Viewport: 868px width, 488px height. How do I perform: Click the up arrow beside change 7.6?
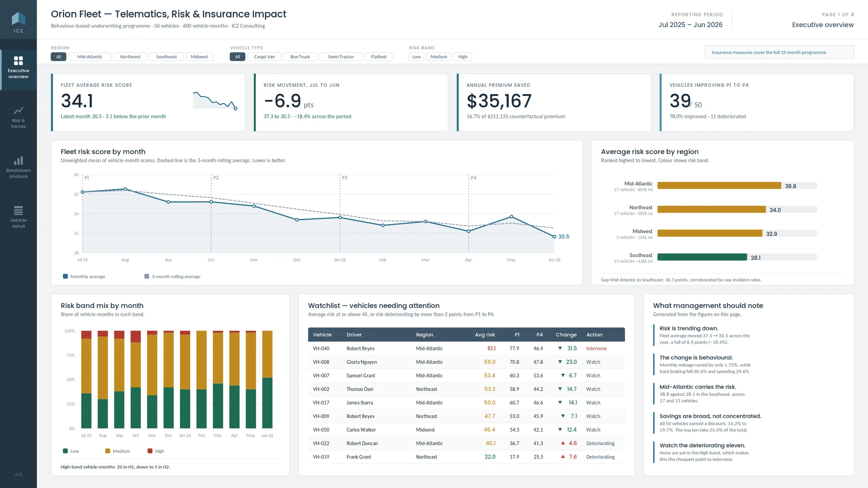(x=563, y=457)
